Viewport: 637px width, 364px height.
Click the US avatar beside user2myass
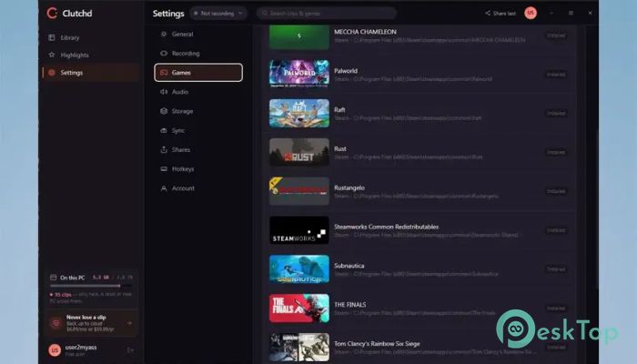coord(55,349)
